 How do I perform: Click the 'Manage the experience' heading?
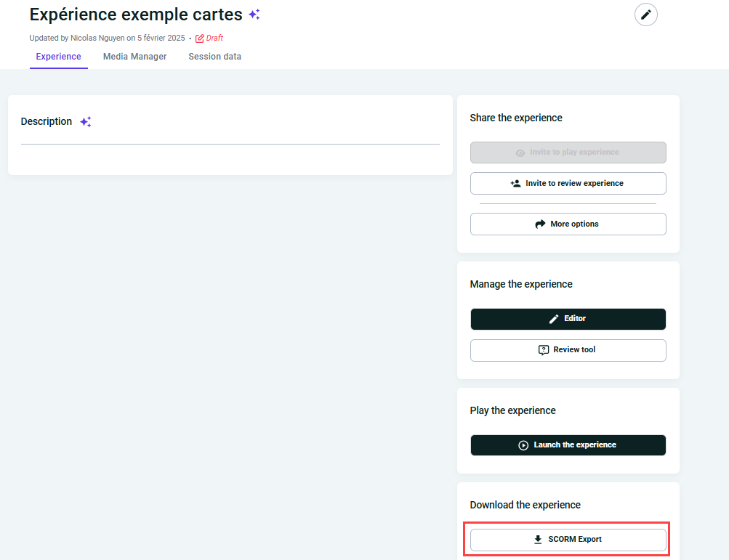(521, 285)
